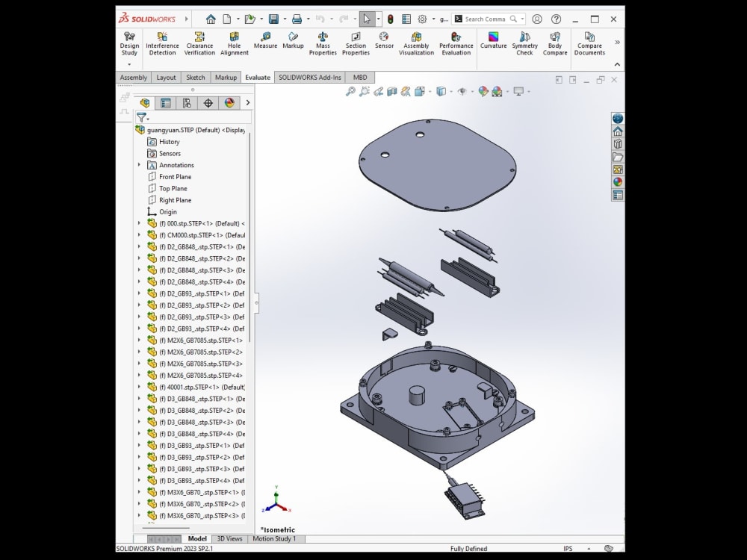Open Compare Documents
747x560 pixels.
(x=589, y=44)
